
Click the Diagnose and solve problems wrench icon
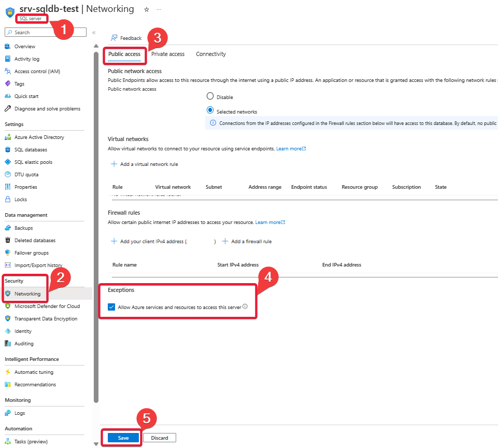coord(8,108)
